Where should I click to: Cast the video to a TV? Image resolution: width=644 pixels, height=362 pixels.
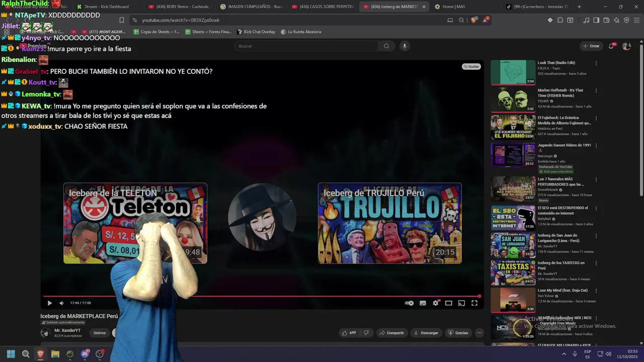point(461,303)
